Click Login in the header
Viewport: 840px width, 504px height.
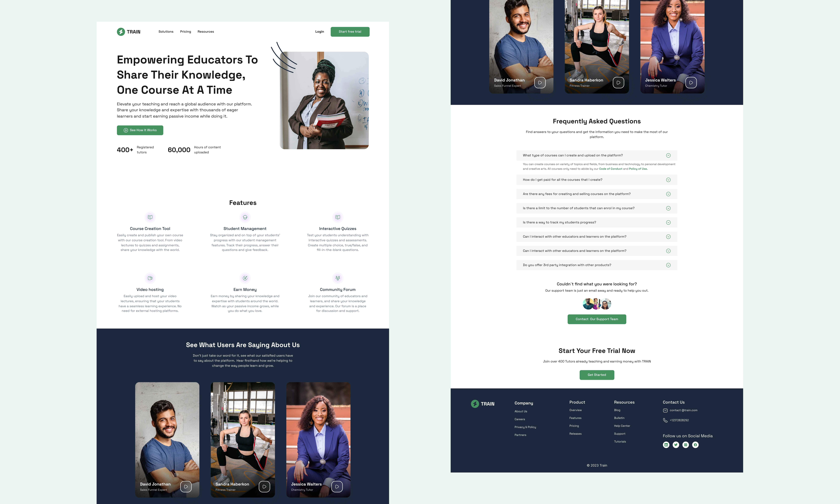[320, 32]
